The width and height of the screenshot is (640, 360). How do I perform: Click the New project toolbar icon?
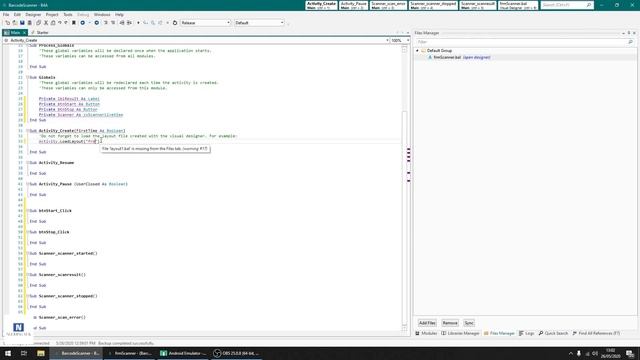coord(7,23)
